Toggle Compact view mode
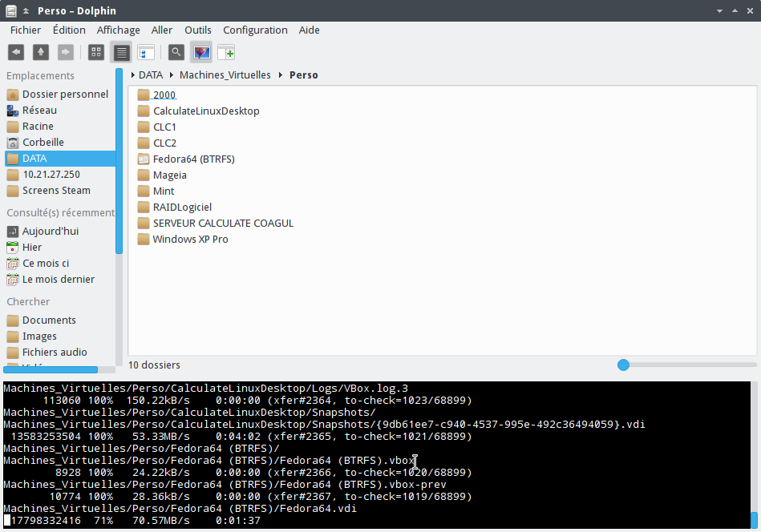The width and height of the screenshot is (761, 532). [121, 52]
